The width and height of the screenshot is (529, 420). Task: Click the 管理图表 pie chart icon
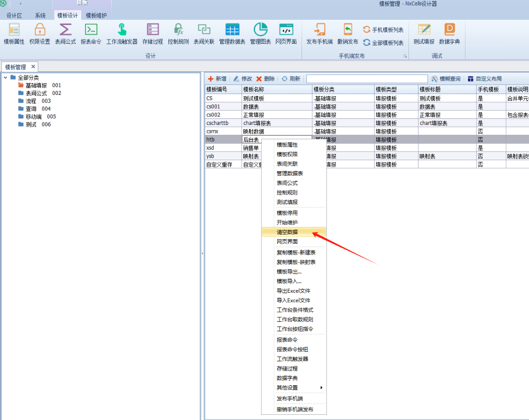click(x=260, y=30)
